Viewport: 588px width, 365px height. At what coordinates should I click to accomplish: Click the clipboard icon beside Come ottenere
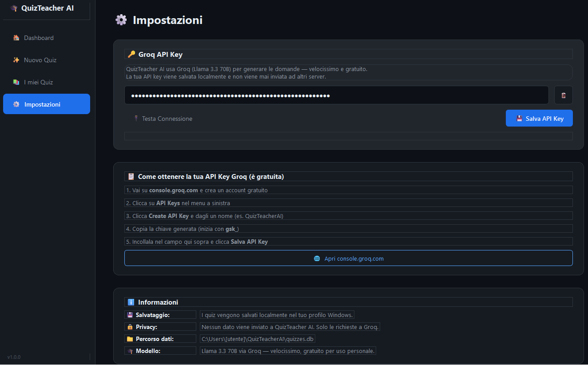[x=131, y=177]
